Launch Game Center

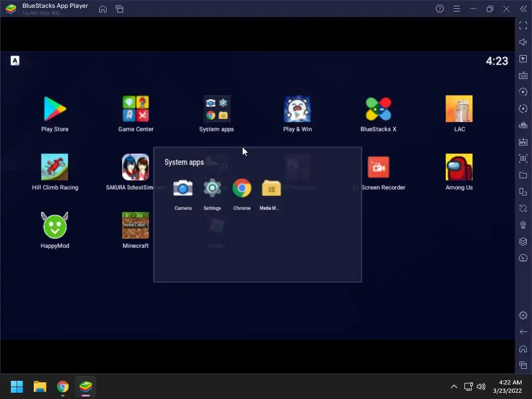[136, 109]
